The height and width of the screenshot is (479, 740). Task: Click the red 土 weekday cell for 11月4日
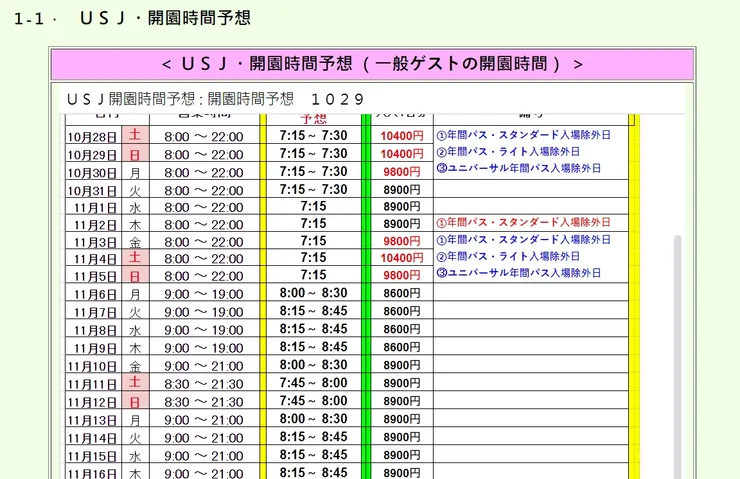[135, 258]
